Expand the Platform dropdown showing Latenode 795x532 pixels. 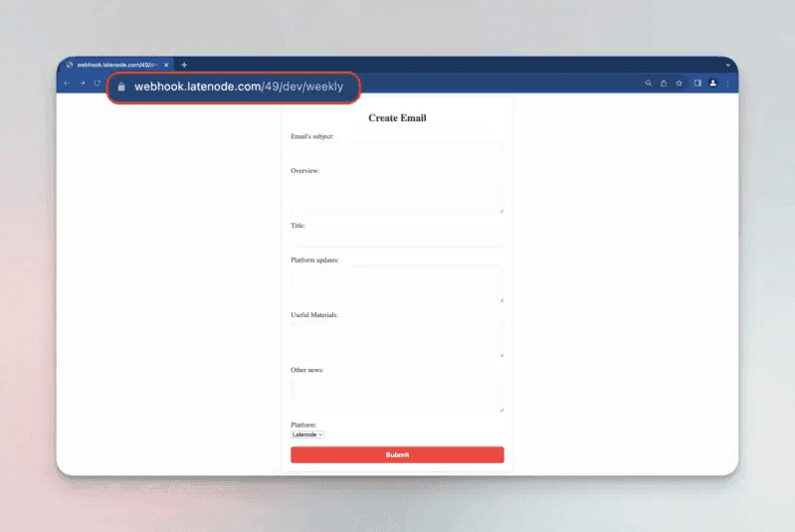(307, 435)
